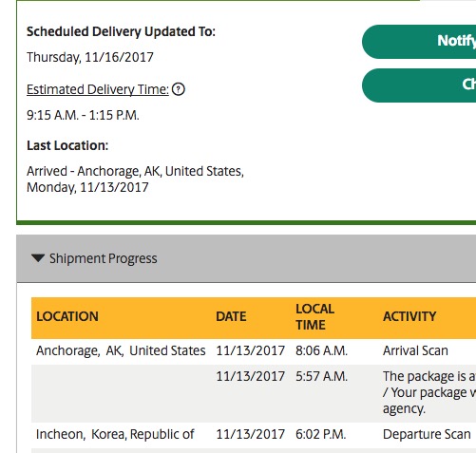Image resolution: width=476 pixels, height=453 pixels.
Task: Open the Estimated Delivery Time link
Action: coord(98,89)
